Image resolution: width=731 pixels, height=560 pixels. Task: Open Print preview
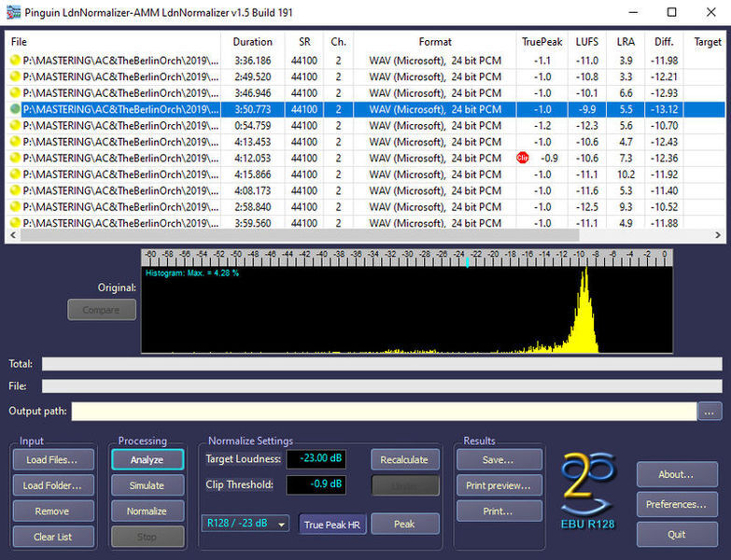pos(499,485)
